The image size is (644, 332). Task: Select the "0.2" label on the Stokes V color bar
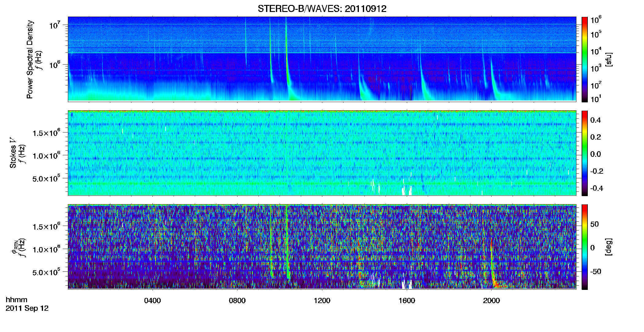tap(595, 137)
